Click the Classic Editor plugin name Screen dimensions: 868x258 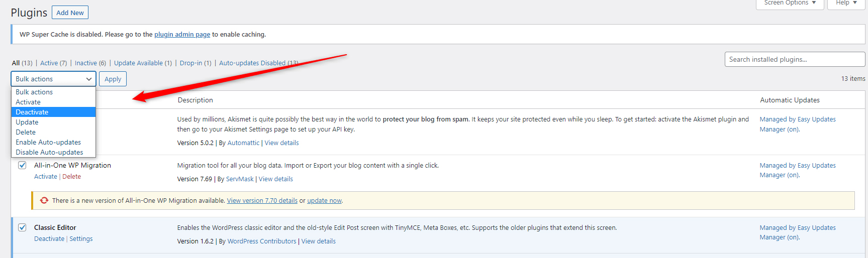(55, 227)
